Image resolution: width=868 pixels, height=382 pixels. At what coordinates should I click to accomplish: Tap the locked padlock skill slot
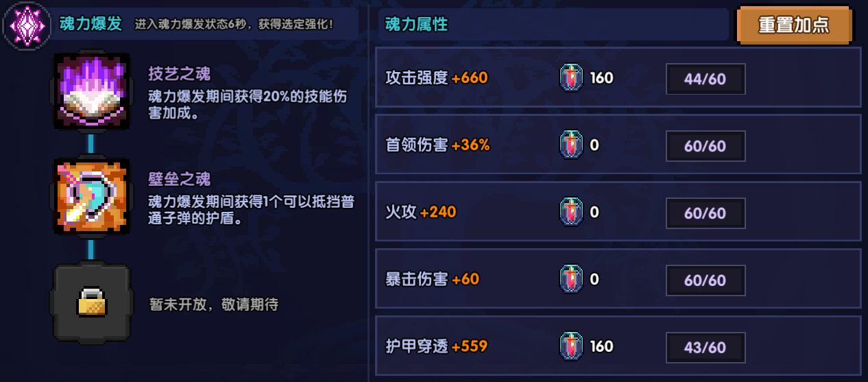coord(91,302)
